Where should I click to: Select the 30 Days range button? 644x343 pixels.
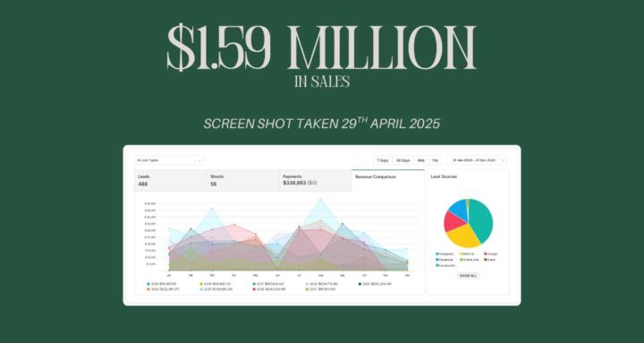(402, 160)
